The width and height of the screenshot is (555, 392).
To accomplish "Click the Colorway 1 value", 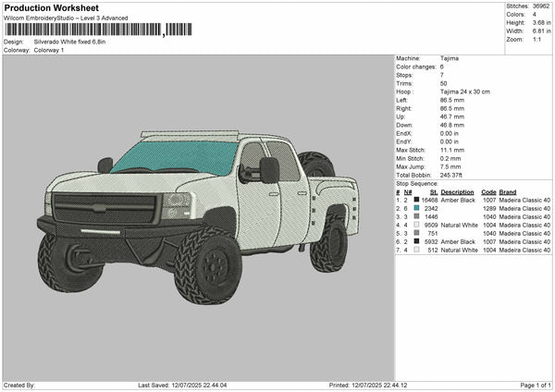I will click(x=49, y=50).
